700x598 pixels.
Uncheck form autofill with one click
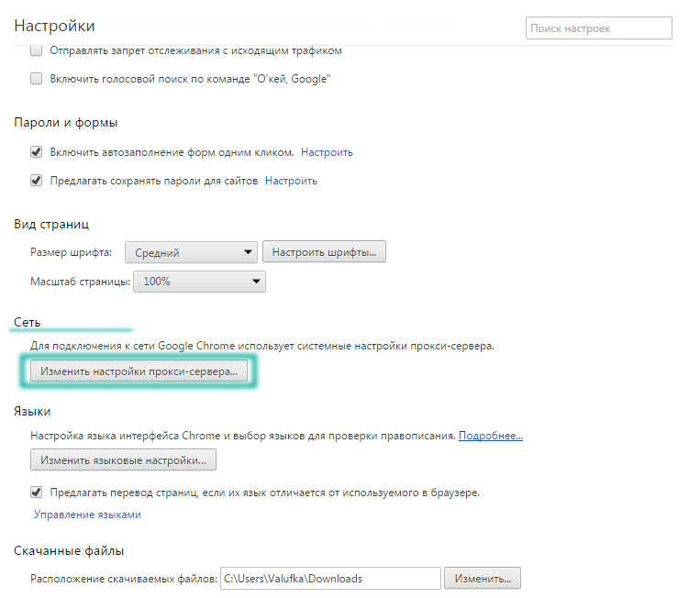(x=36, y=152)
